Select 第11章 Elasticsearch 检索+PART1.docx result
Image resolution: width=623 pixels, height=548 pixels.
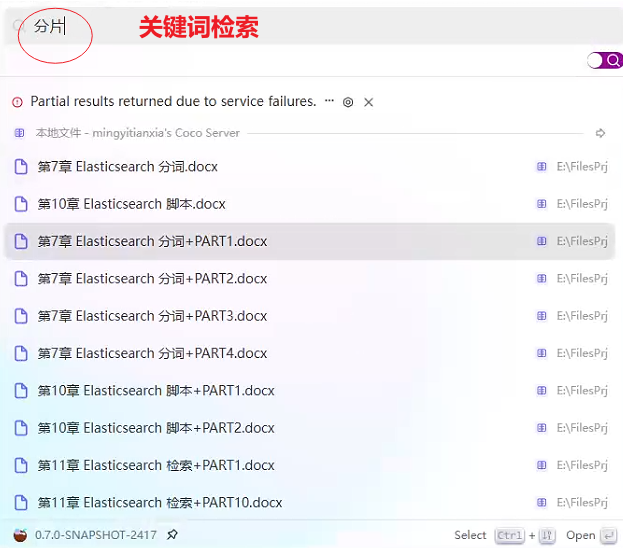coord(310,465)
